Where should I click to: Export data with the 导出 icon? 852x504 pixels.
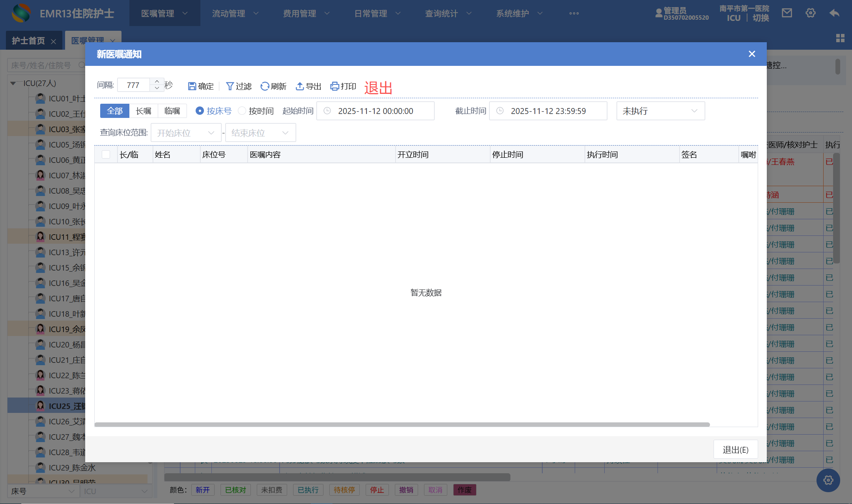point(300,86)
